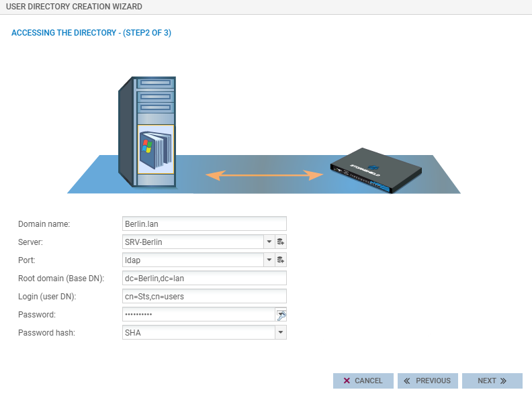
Task: Click the add object icon beside Server
Action: point(281,242)
